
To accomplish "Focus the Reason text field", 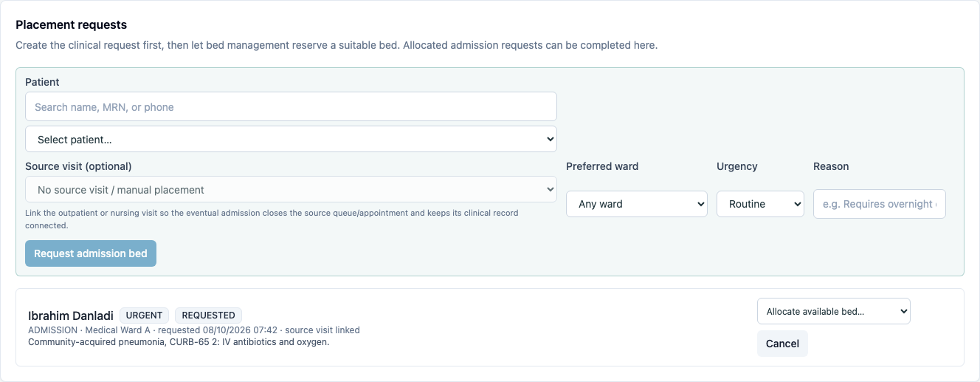I will [x=880, y=204].
